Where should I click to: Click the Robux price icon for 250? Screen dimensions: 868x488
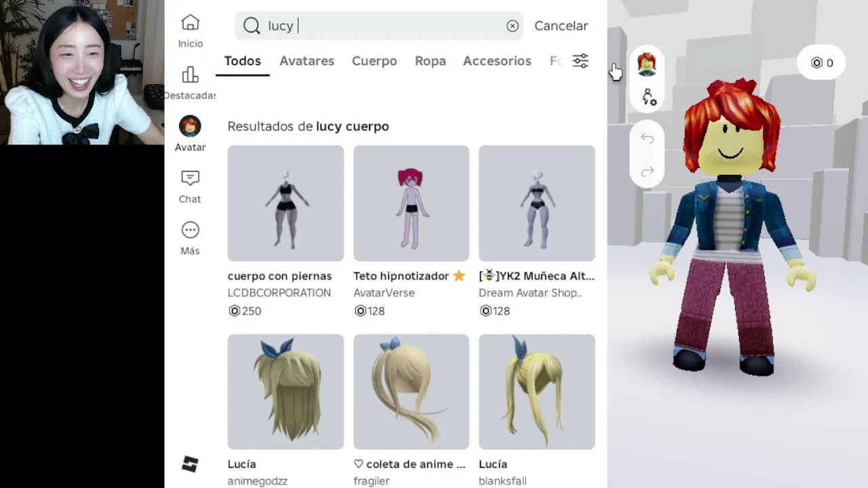(x=235, y=311)
